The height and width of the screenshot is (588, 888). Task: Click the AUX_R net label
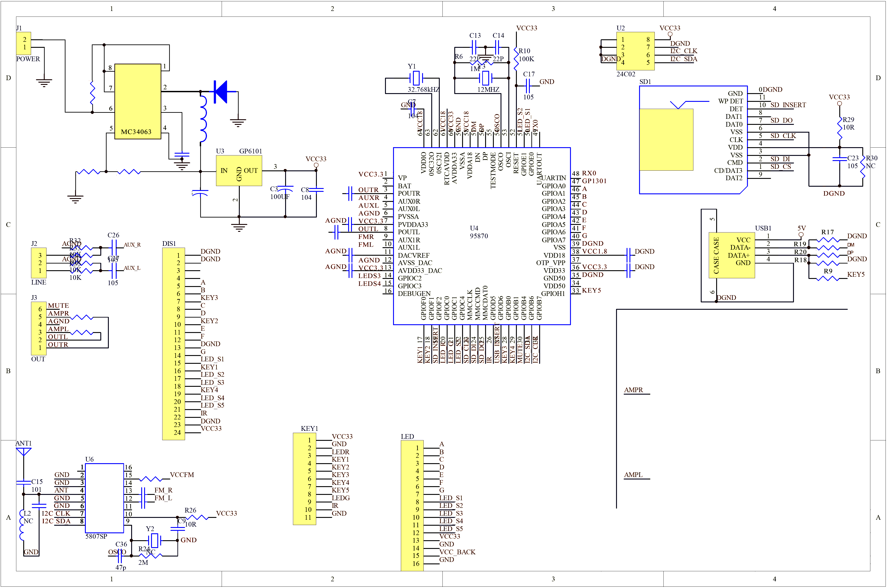(x=132, y=245)
